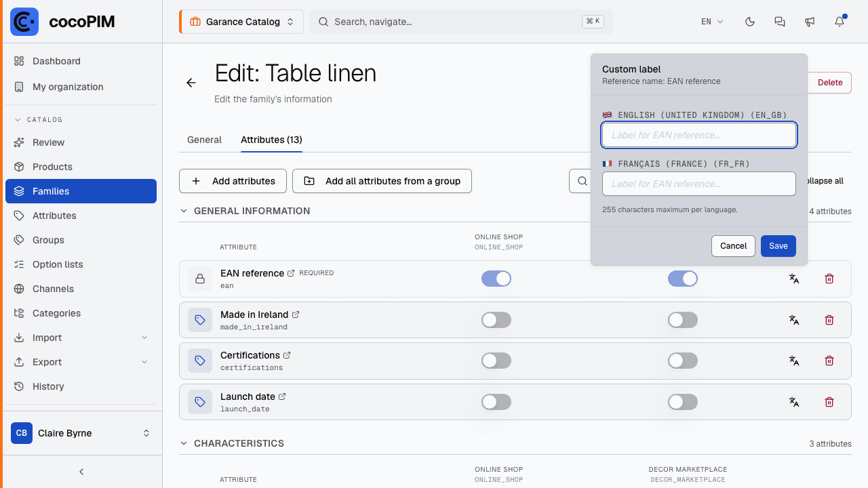
Task: Open the notifications bell
Action: coord(840,22)
